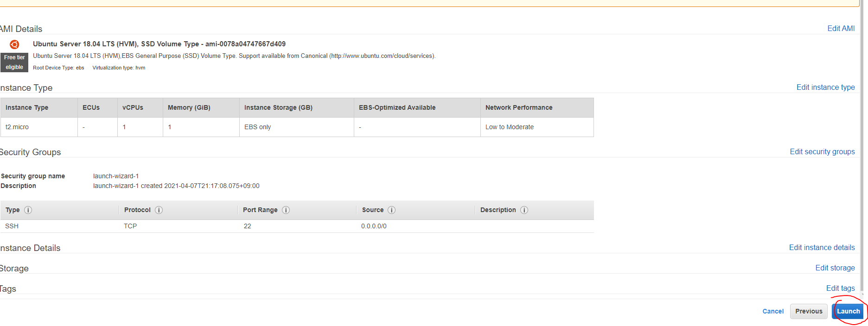Click the Instance Storage (GB) column header

click(x=297, y=107)
